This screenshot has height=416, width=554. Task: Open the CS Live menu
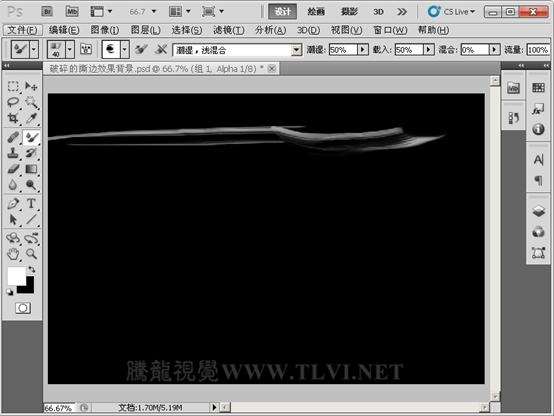pos(451,12)
